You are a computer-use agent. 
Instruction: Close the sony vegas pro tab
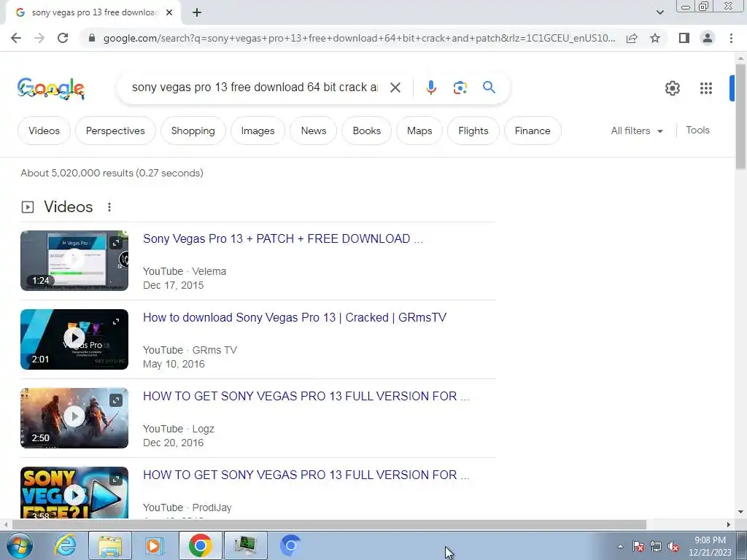click(169, 13)
